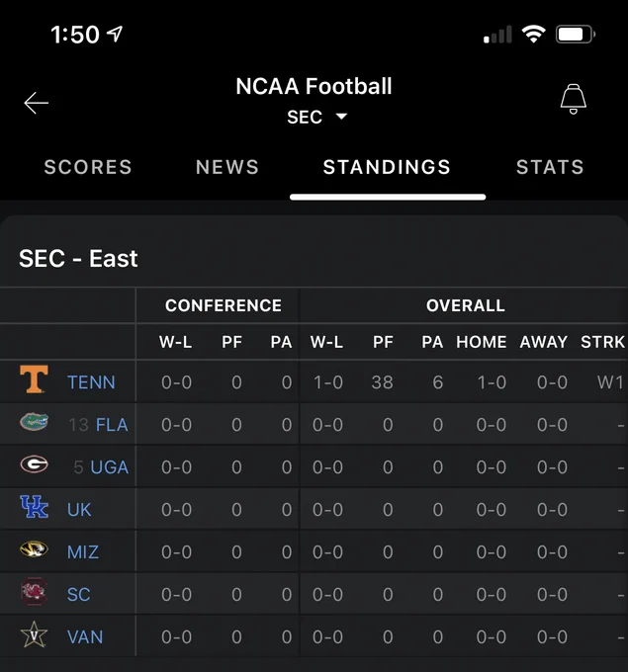Image resolution: width=628 pixels, height=672 pixels.
Task: Open the VAN team link
Action: [85, 636]
